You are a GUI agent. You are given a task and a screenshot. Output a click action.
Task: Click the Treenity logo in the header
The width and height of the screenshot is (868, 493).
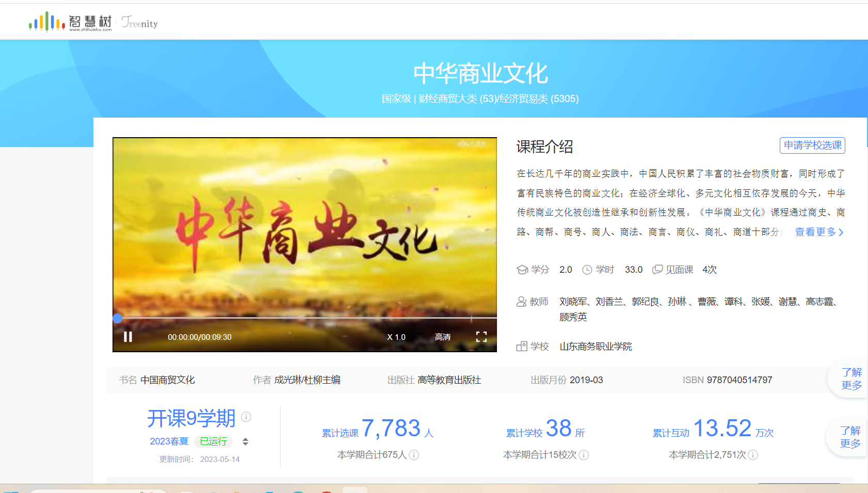tap(139, 22)
